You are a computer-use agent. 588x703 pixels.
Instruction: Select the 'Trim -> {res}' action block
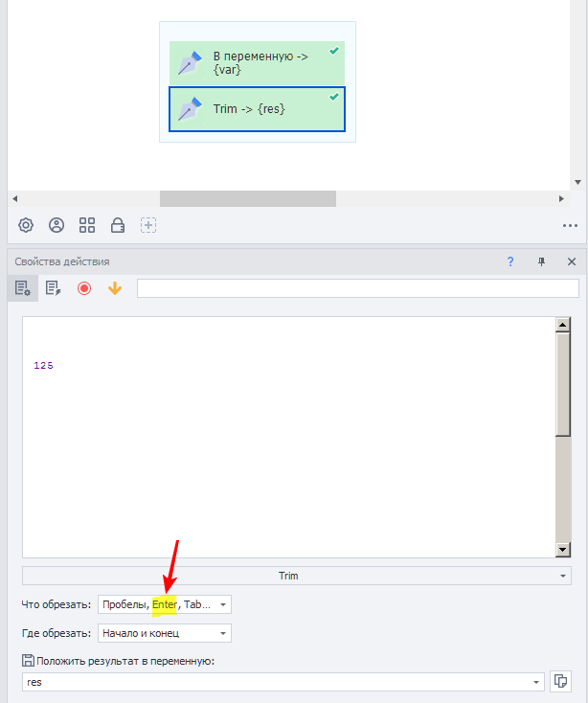click(x=257, y=109)
